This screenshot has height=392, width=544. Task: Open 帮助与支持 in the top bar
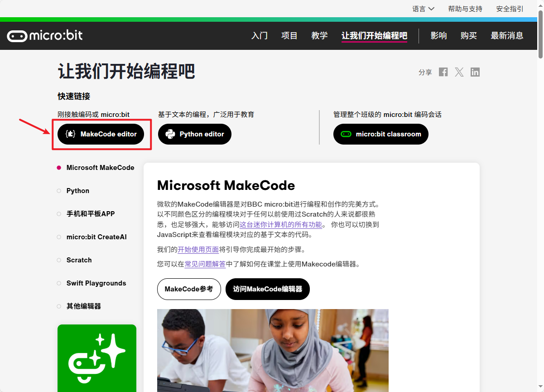(x=465, y=9)
